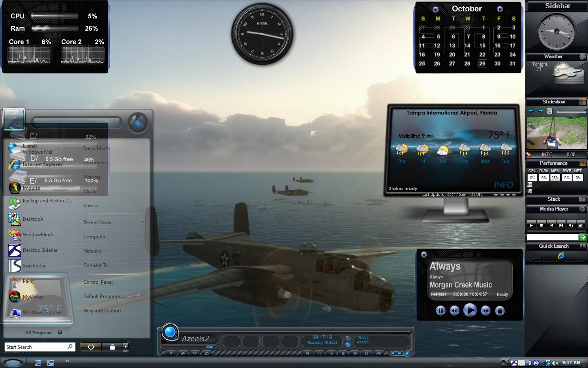Click the volume icon in system tray
Viewport: 588px width, 368px height.
point(555,363)
